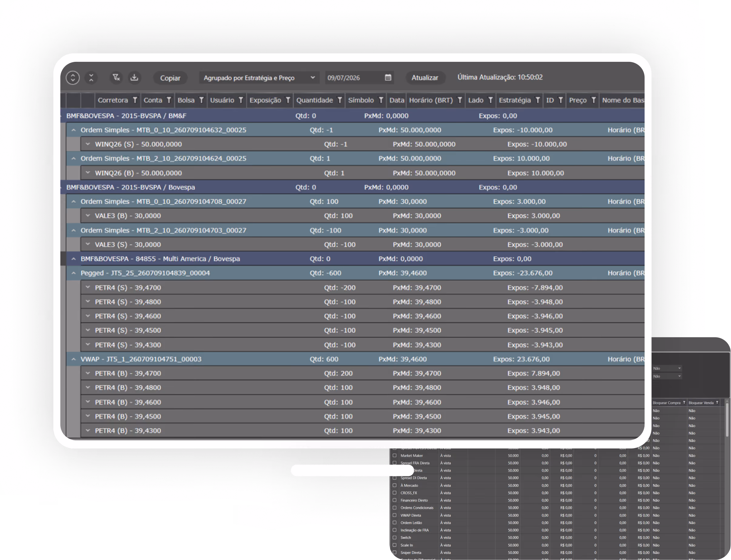The image size is (731, 560).
Task: Expand the VALE3 (S) - 30,0000 row
Action: (88, 244)
